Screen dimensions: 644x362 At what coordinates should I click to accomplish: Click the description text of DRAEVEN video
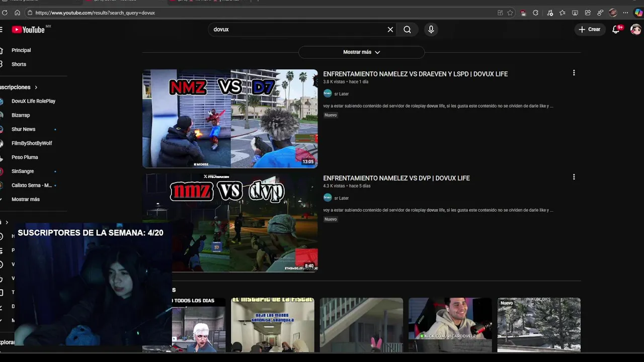tap(438, 106)
